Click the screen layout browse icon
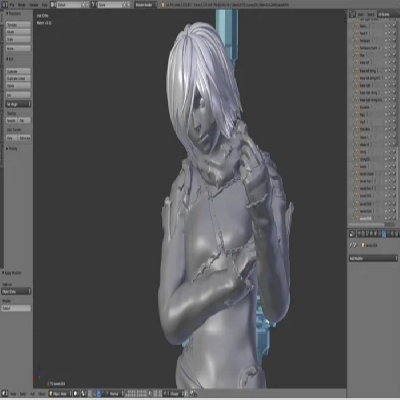This screenshot has width=400, height=400. [x=53, y=5]
